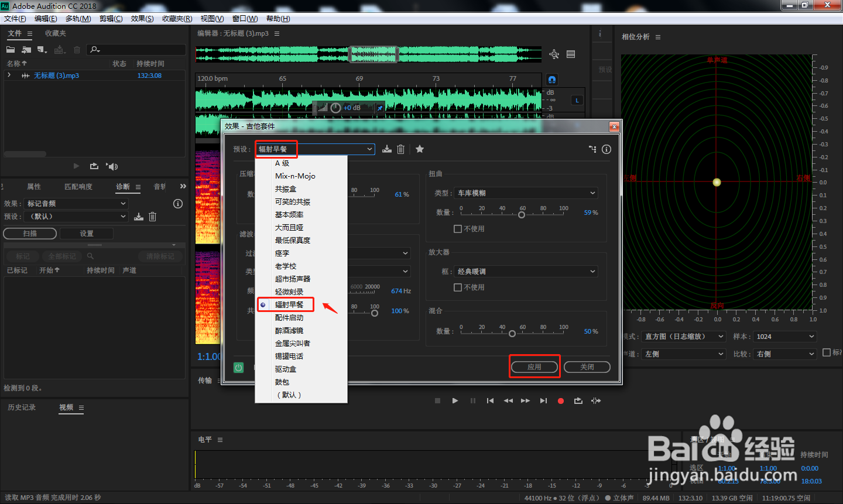
Task: Toggle the L channel button on waveform
Action: (577, 101)
